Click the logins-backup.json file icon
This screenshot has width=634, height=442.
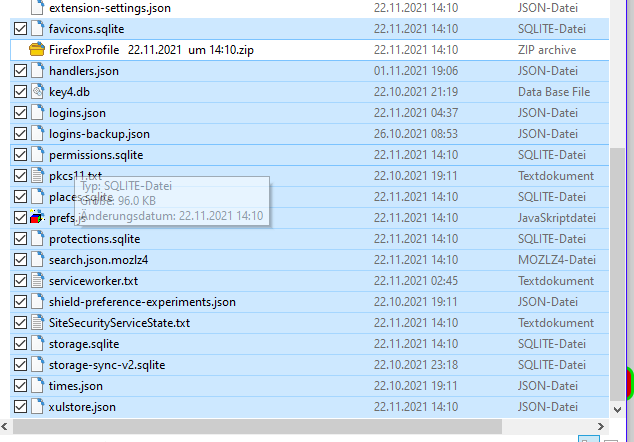(x=37, y=134)
